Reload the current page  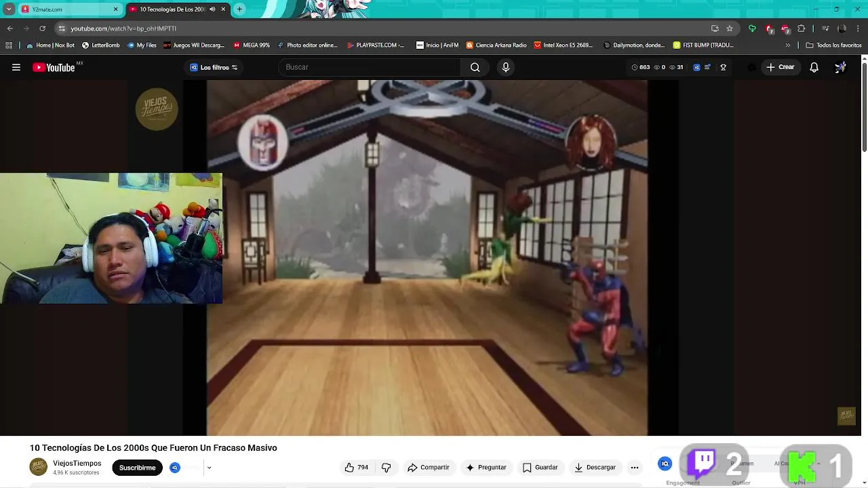pos(42,28)
